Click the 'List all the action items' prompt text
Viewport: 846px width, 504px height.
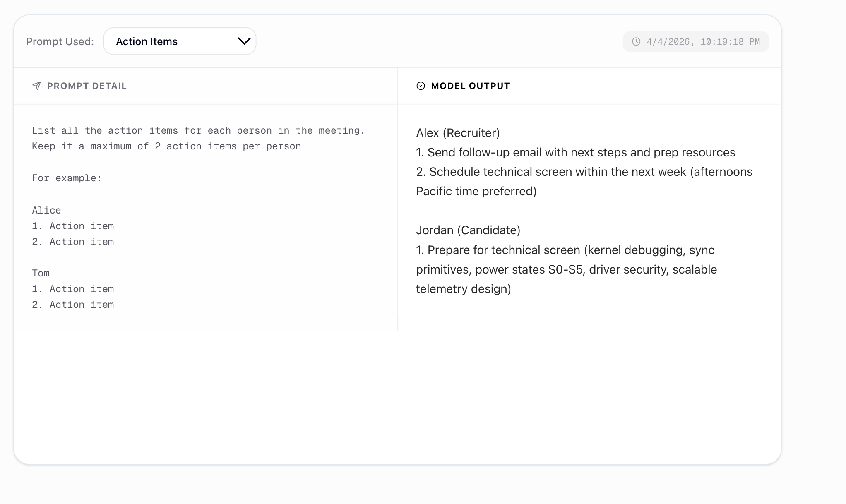coord(198,130)
